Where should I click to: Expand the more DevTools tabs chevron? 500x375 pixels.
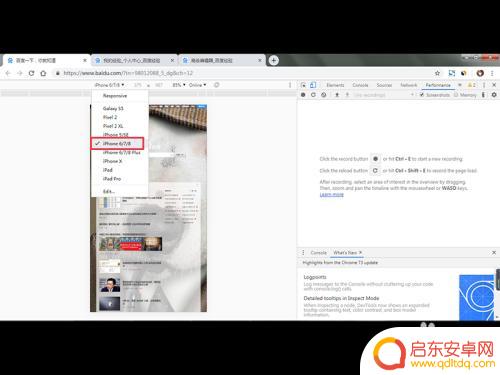coord(460,85)
